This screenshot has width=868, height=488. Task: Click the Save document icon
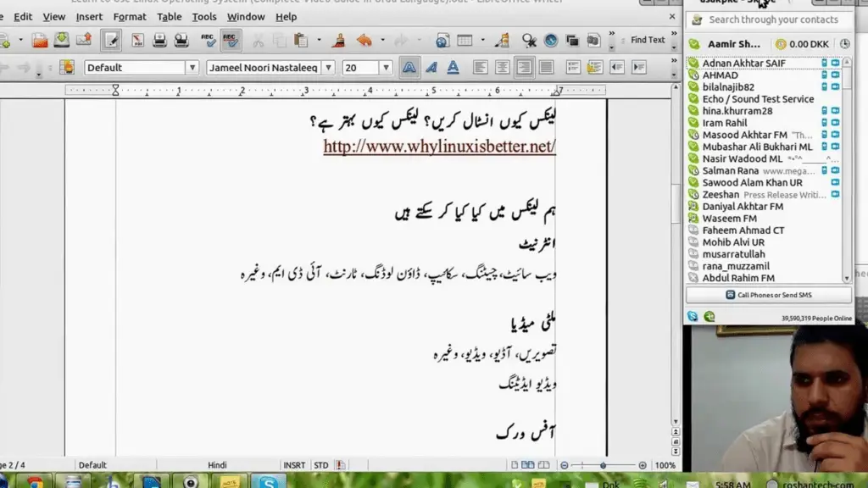61,40
